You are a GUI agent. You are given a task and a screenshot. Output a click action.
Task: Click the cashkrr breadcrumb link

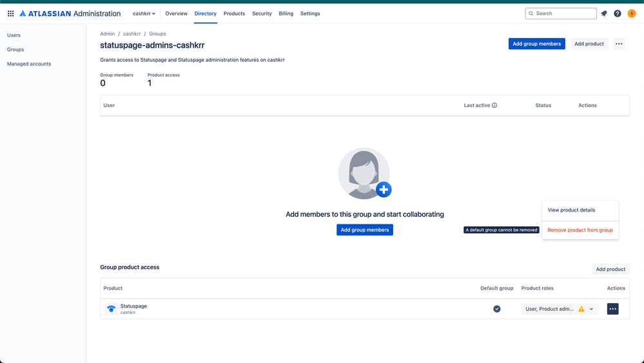click(132, 34)
